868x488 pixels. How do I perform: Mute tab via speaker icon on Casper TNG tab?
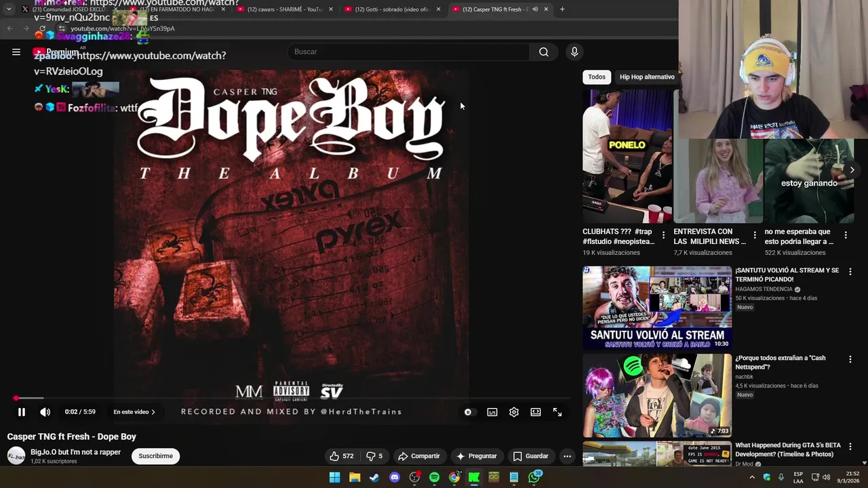point(535,9)
